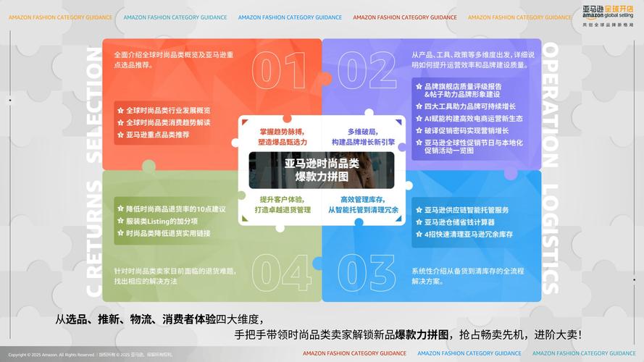The height and width of the screenshot is (362, 644).
Task: Click the star bullet beside 亚马逊仓储省钱计算器
Action: 419,222
